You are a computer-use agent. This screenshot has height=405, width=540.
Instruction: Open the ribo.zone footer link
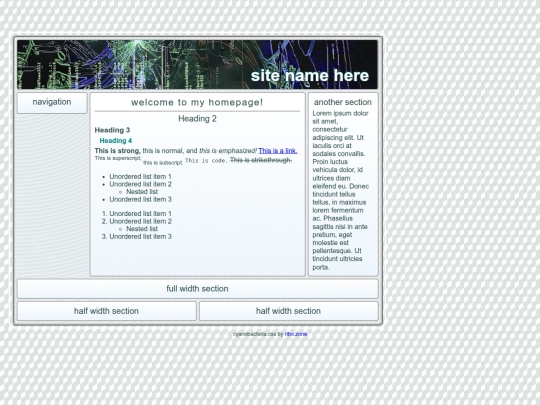(x=296, y=334)
